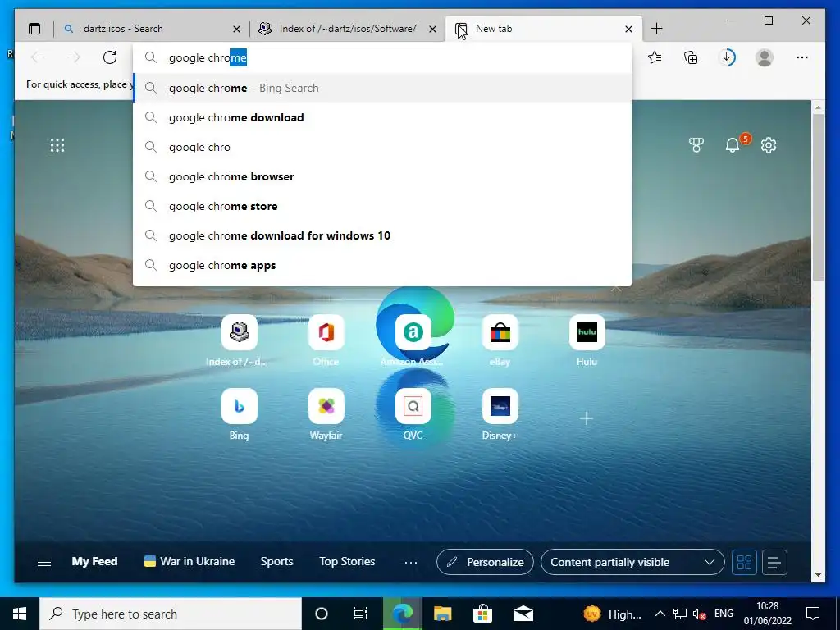Expand hidden system tray icons chevron
Screen dimensions: 840x630
tap(660, 614)
